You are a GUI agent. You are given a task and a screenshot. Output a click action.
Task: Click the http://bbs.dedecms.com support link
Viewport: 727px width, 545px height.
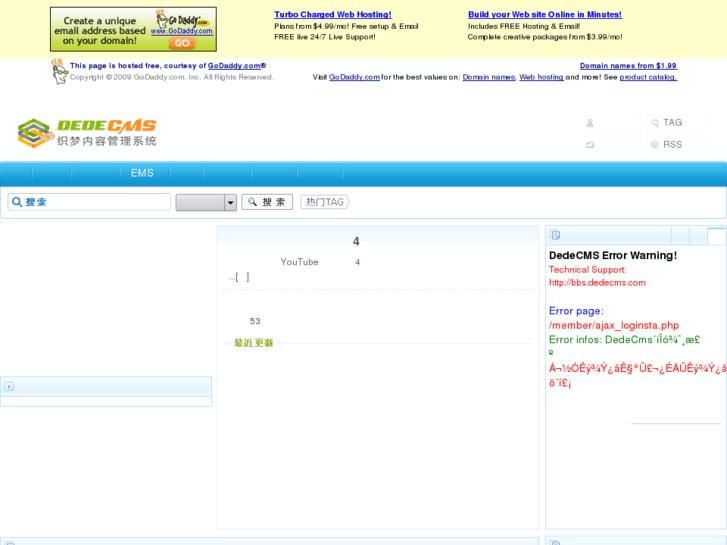pos(597,282)
